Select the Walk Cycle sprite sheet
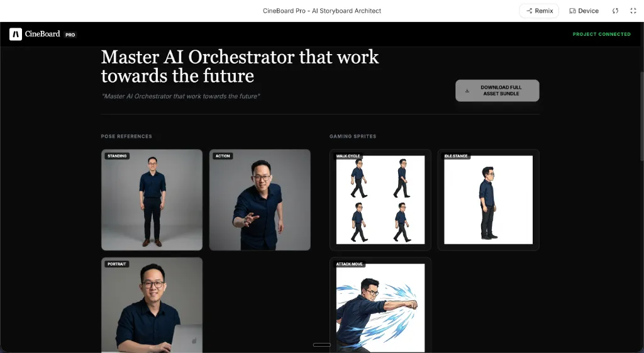Image resolution: width=644 pixels, height=353 pixels. coord(380,200)
